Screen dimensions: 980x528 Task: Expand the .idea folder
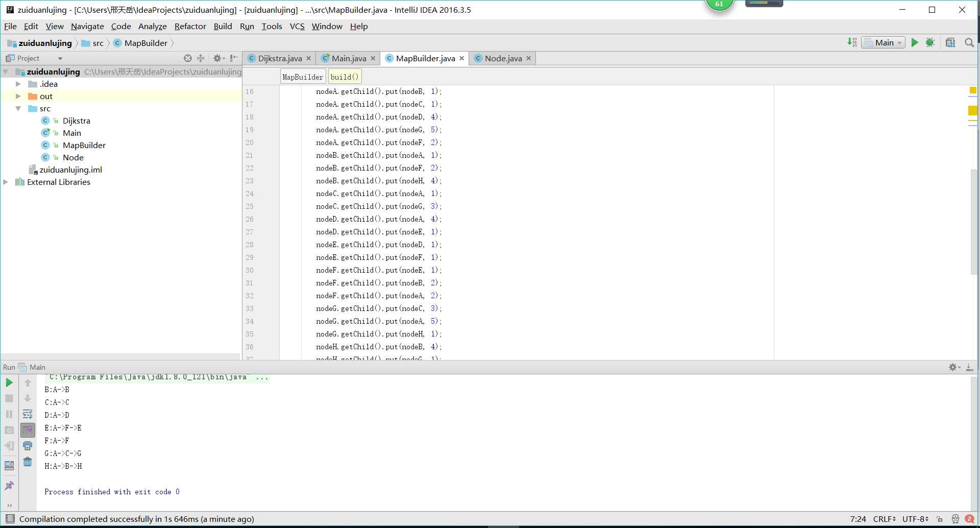click(x=18, y=84)
